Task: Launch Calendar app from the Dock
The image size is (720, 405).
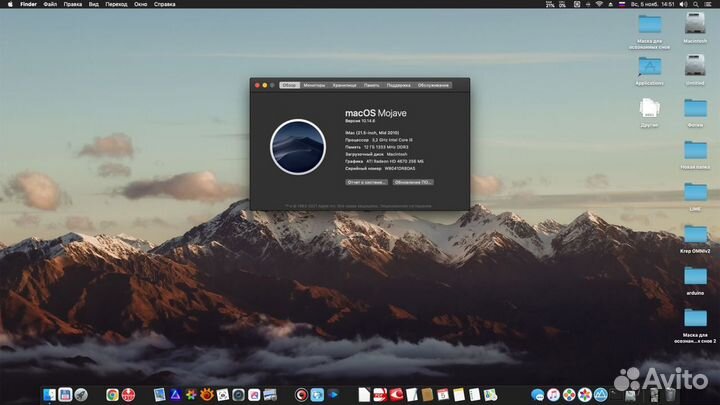Action: [x=443, y=394]
